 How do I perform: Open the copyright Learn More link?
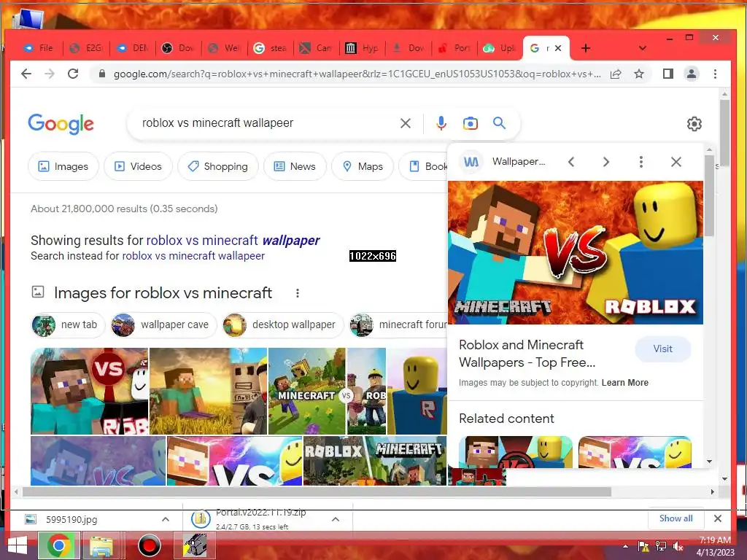click(625, 383)
